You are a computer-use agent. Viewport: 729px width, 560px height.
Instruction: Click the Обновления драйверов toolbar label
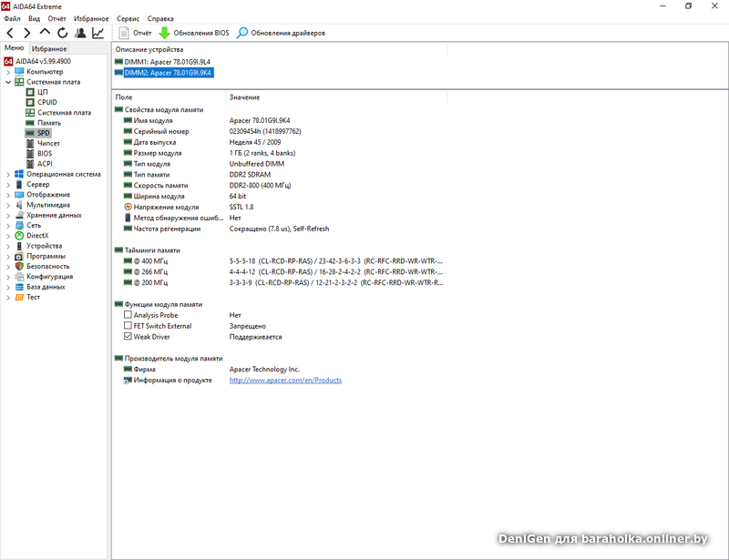288,33
